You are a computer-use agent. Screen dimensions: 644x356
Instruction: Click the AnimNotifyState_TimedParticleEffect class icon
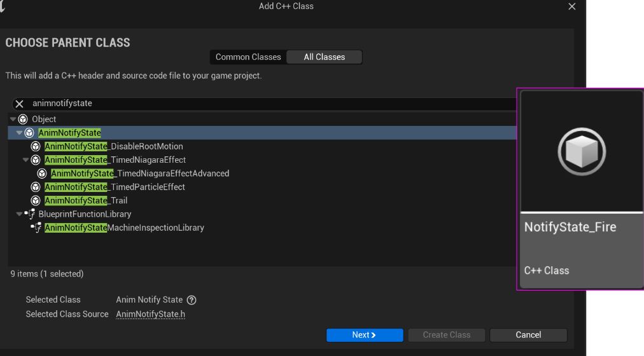pyautogui.click(x=36, y=187)
